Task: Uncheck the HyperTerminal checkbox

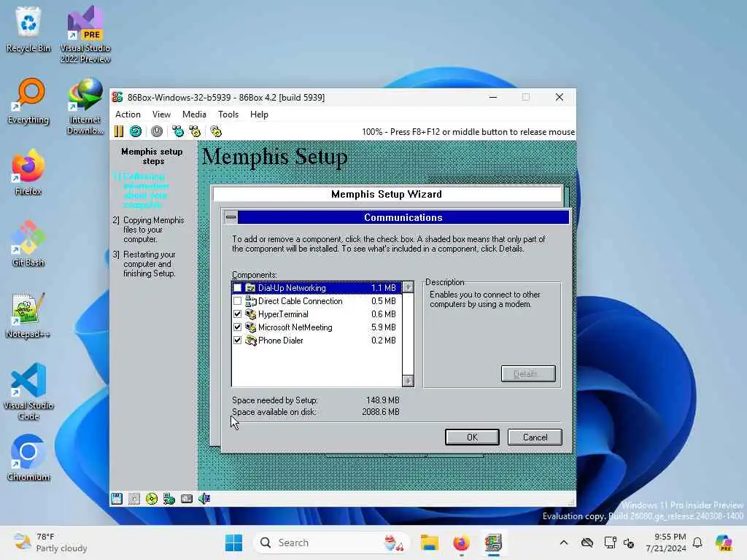Action: [237, 314]
